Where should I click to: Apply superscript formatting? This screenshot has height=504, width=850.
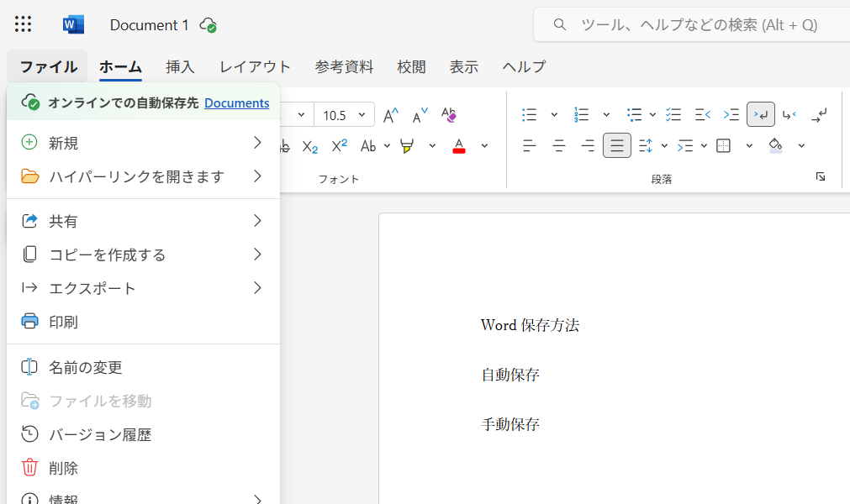340,146
